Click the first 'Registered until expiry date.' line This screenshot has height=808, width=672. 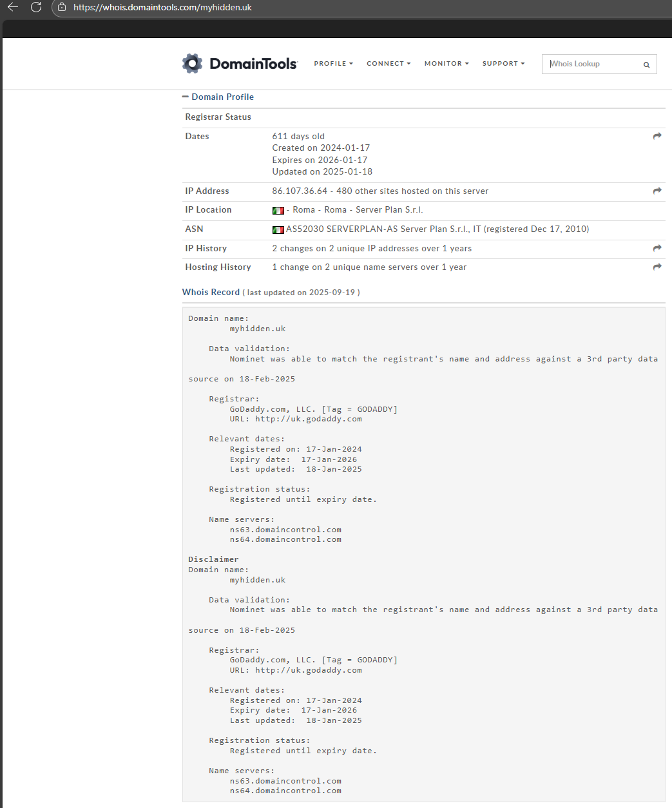pos(303,499)
